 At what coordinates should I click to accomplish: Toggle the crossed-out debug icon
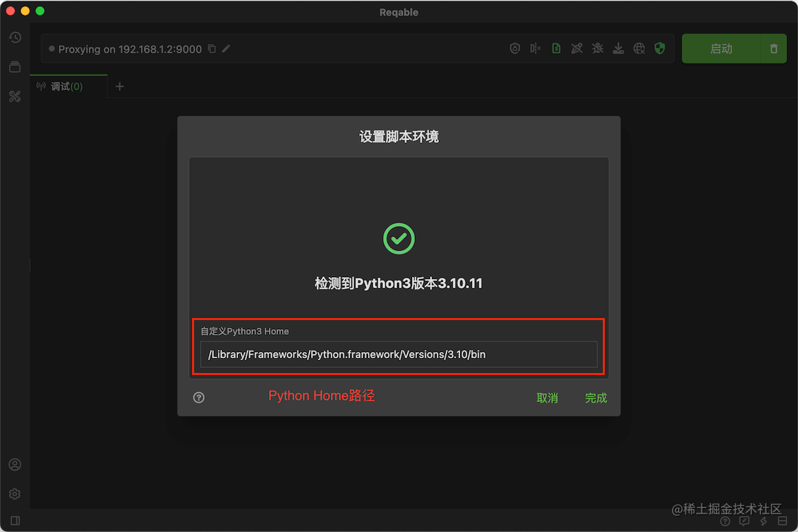click(597, 48)
